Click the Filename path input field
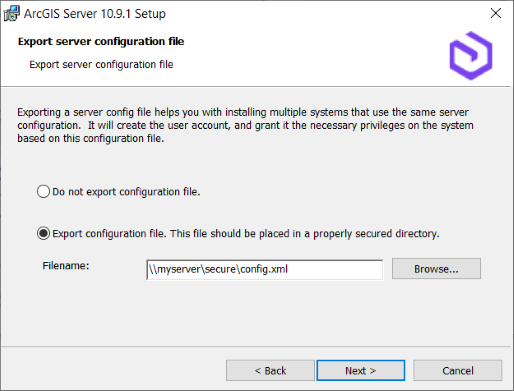The width and height of the screenshot is (514, 391). (x=264, y=269)
